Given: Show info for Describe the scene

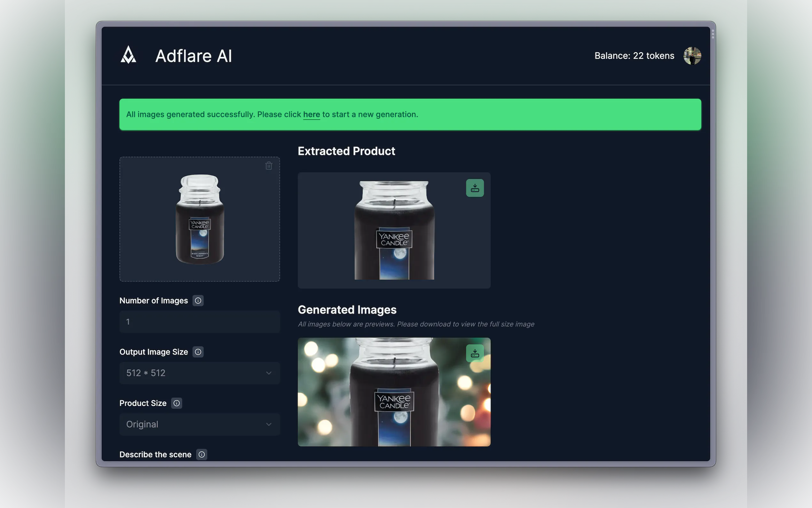Looking at the screenshot, I should click(x=201, y=454).
